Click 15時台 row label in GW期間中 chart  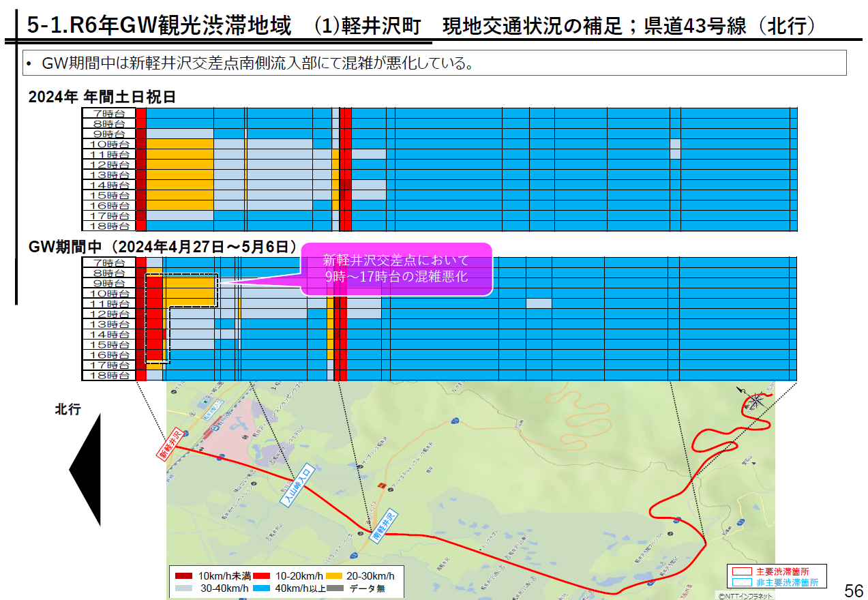point(109,344)
